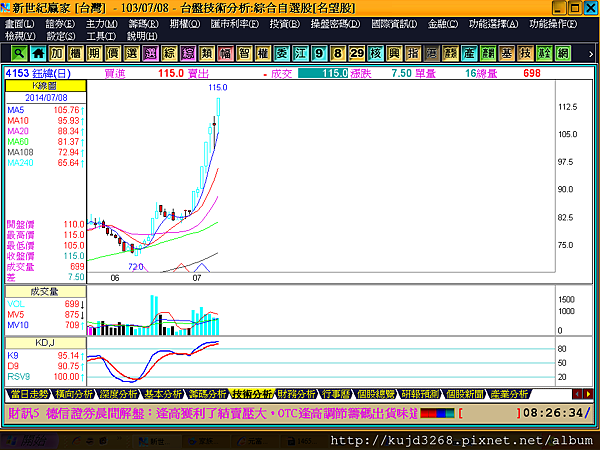Click the 成交量 panel header
The height and width of the screenshot is (450, 600).
(x=46, y=292)
